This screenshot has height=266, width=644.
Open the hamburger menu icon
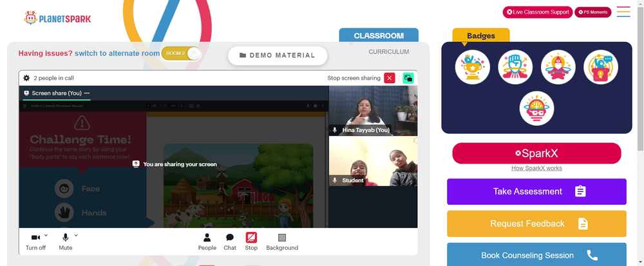[623, 12]
